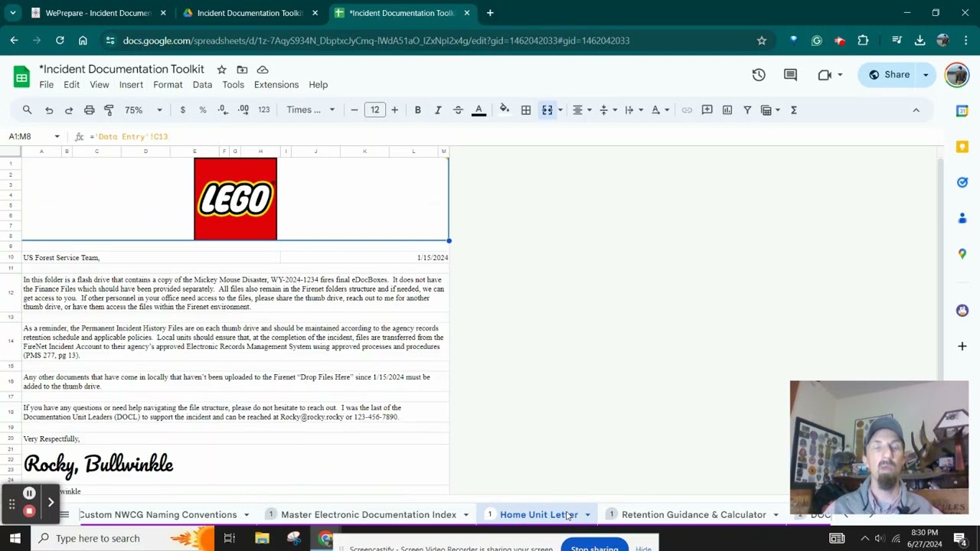The height and width of the screenshot is (551, 980).
Task: Click Stop sharing in Screencastify bar
Action: [x=594, y=547]
